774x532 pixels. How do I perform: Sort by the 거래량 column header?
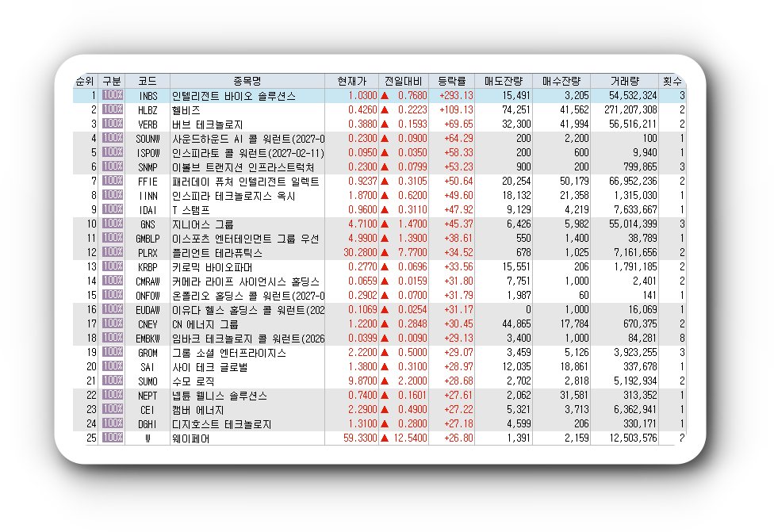click(624, 82)
